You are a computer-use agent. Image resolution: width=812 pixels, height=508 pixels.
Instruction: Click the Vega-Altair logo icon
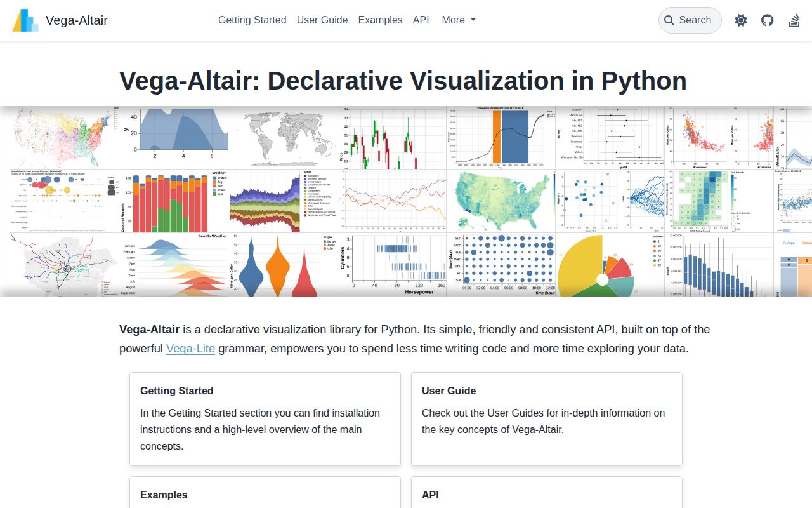(25, 20)
